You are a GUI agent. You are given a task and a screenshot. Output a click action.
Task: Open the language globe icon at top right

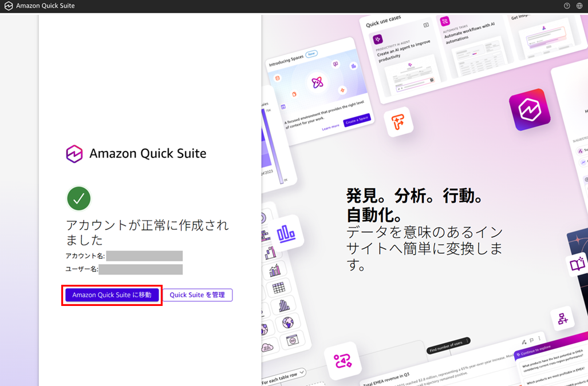tap(579, 6)
